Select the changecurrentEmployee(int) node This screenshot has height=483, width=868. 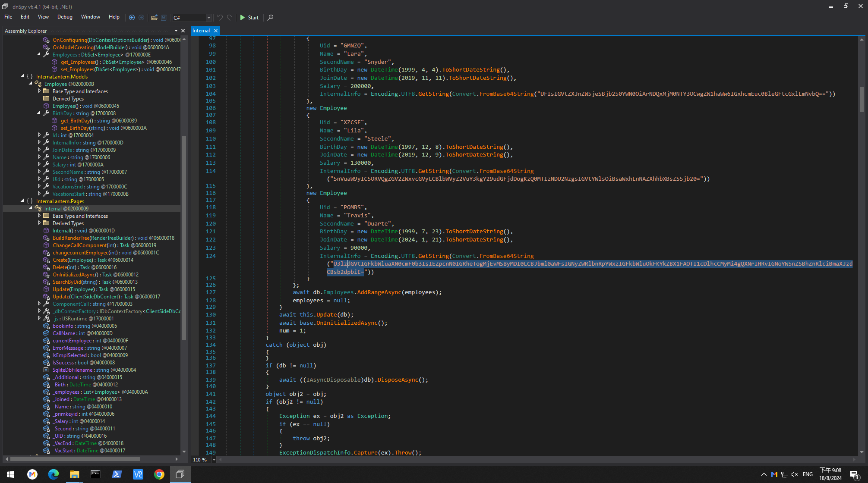pos(106,253)
